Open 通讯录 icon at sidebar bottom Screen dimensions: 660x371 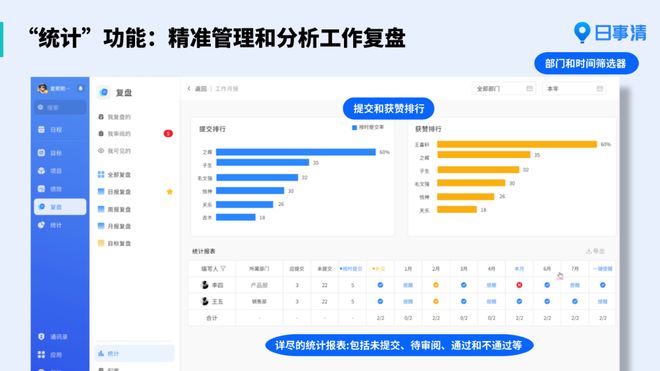(41, 336)
